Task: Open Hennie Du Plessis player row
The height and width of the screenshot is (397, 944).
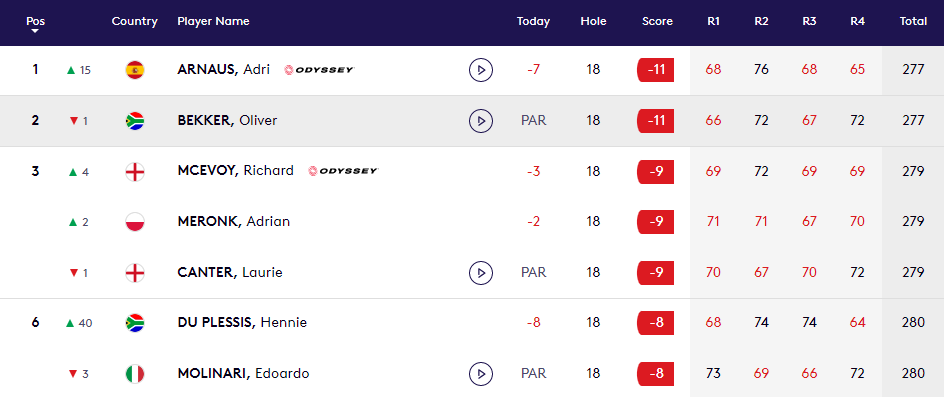Action: coord(472,323)
